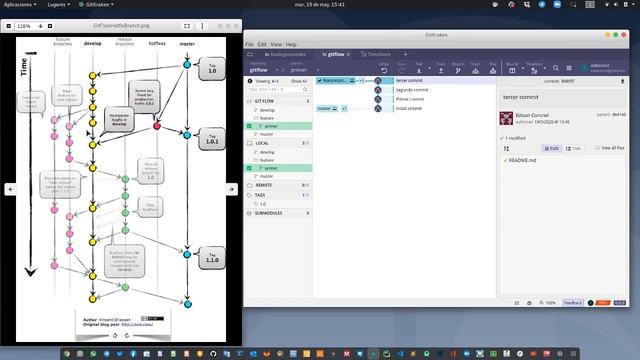Click the previous image arrow in viewer
The image size is (640, 360).
11,189
